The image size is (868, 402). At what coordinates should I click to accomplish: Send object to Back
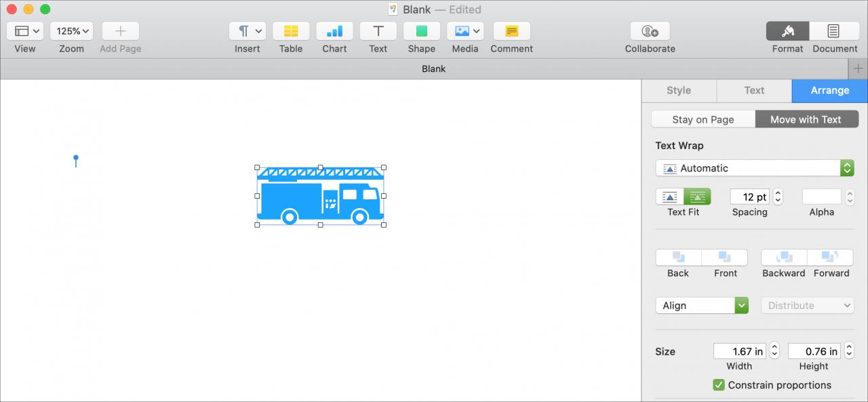(678, 258)
